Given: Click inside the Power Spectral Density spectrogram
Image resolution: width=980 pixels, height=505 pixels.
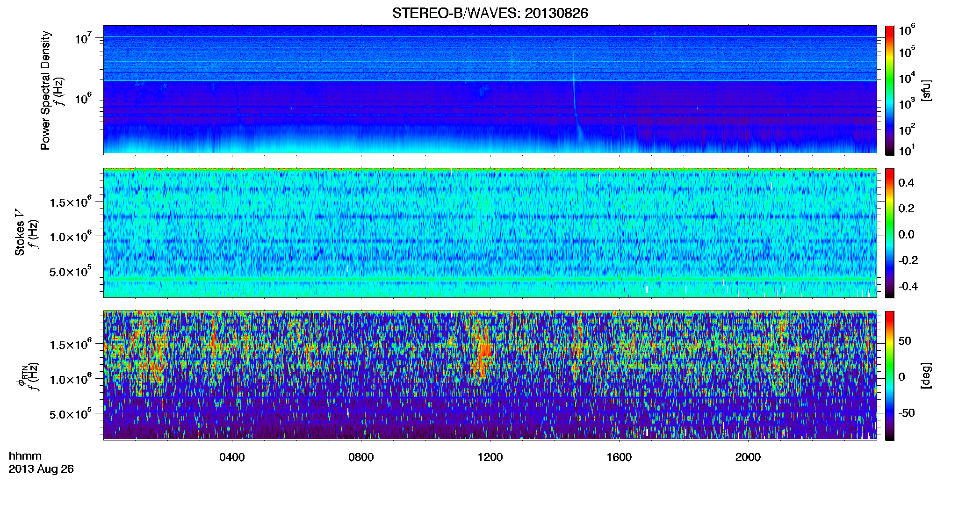Looking at the screenshot, I should pos(490,90).
